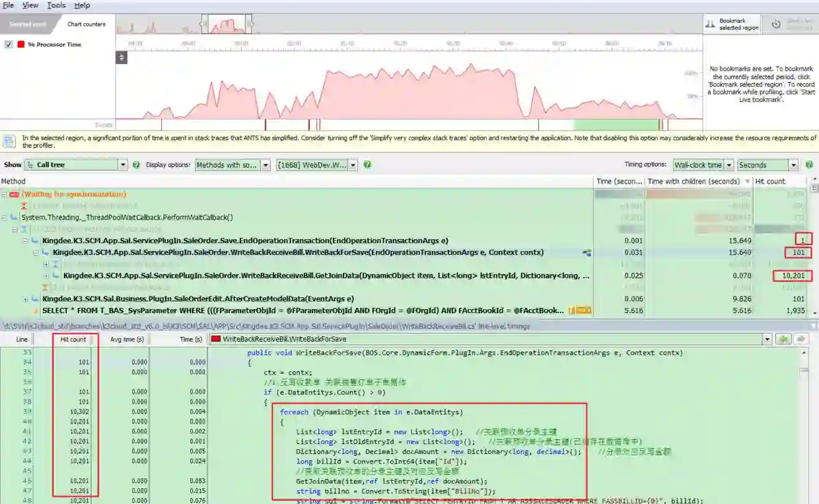The image size is (819, 504).
Task: Click source line 39 foreach statement
Action: [x=371, y=412]
